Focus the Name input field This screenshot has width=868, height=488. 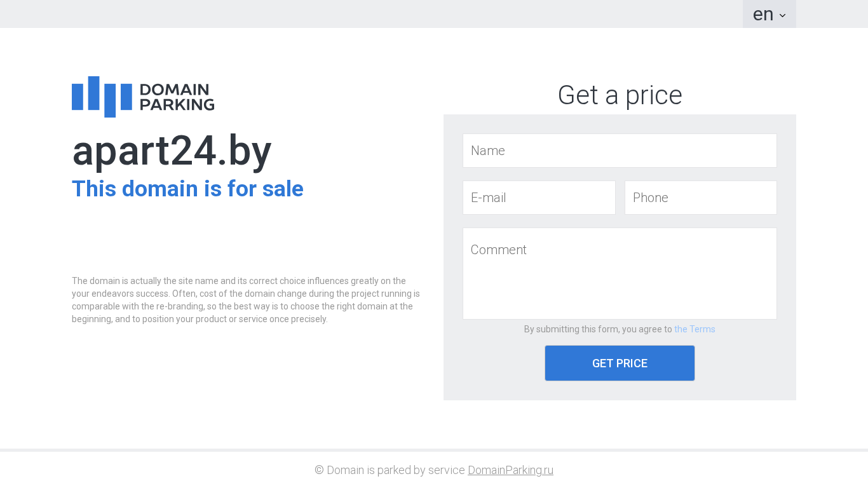pyautogui.click(x=620, y=151)
